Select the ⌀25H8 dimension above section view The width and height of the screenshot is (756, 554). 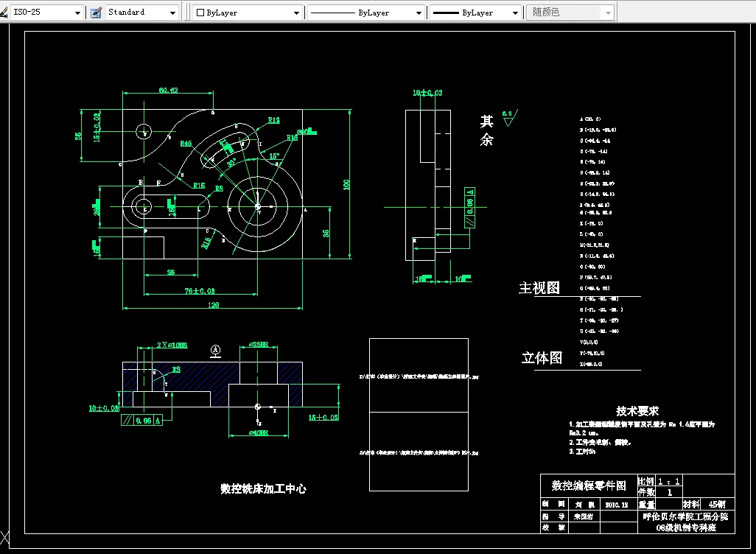259,345
